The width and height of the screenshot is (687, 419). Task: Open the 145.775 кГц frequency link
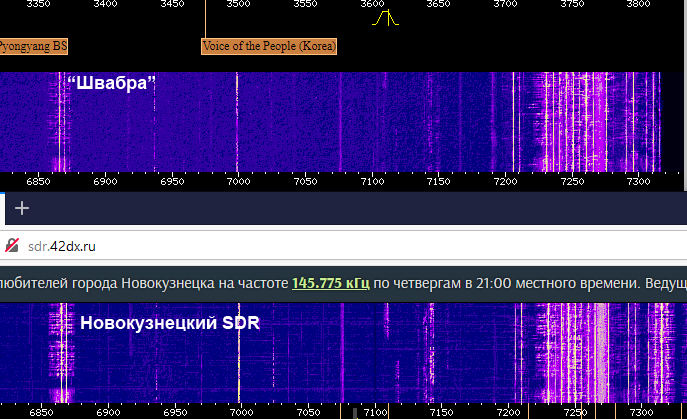(331, 283)
